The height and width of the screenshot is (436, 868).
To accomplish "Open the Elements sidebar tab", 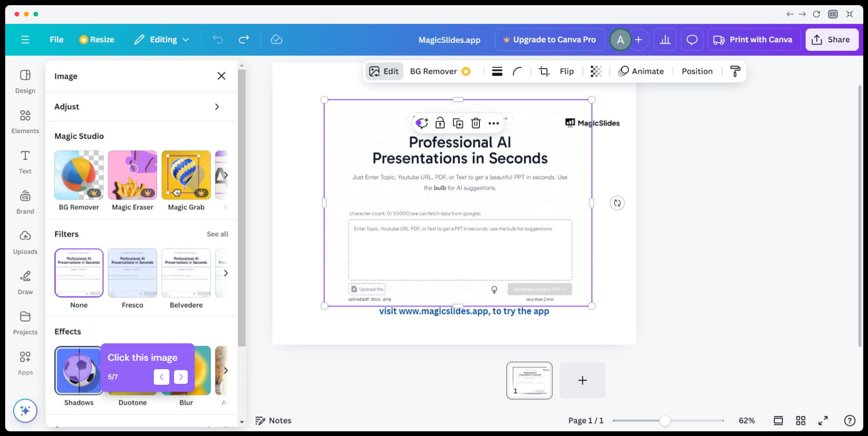I will coord(25,122).
